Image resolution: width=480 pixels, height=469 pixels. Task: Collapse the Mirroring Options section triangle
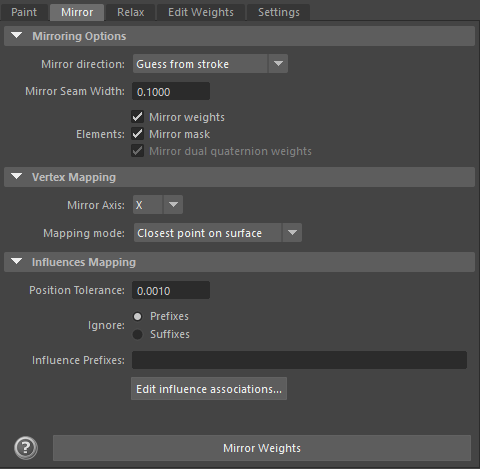coord(17,35)
